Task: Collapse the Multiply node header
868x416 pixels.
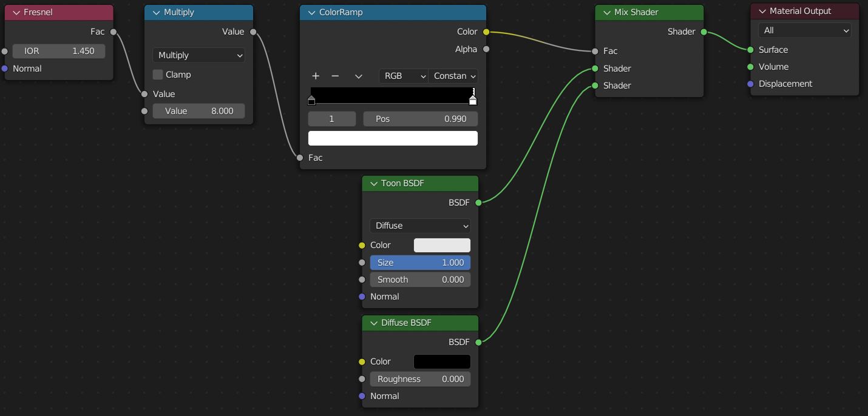Action: click(157, 12)
